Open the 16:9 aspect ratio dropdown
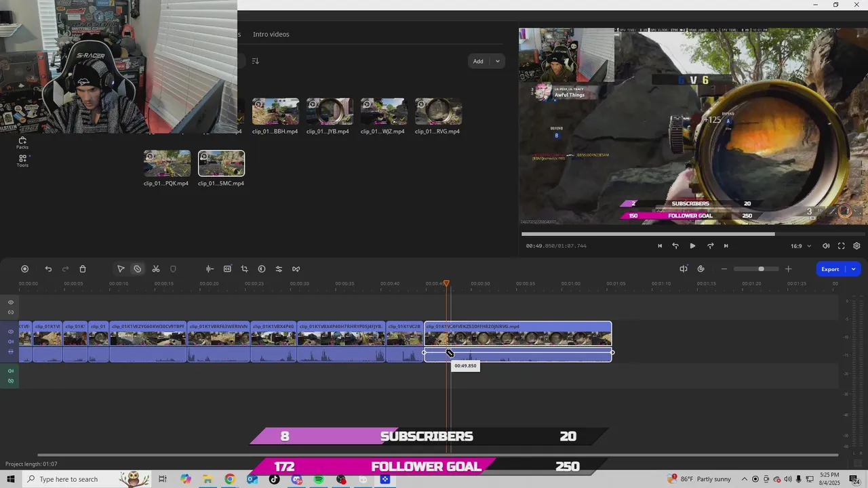Screen dimensions: 868x488 coord(801,246)
